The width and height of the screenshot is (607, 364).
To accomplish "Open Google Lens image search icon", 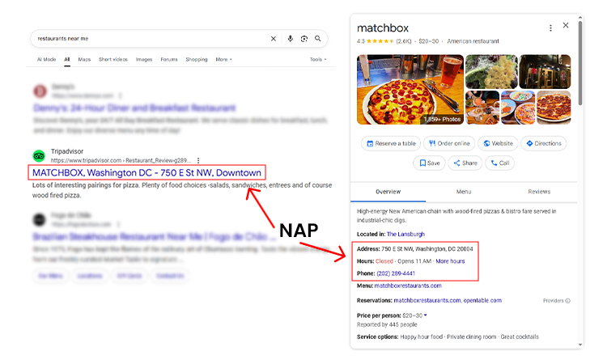I will (304, 39).
